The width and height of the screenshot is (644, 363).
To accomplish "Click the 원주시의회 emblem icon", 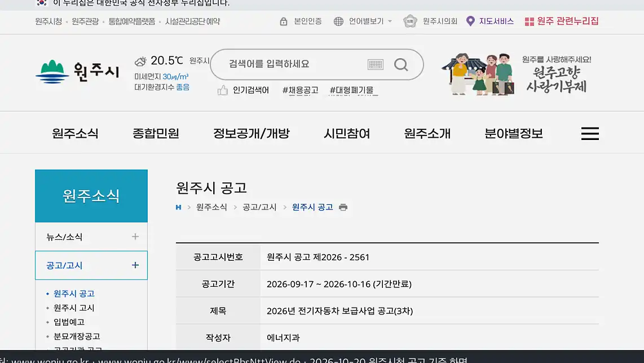I will click(x=410, y=21).
